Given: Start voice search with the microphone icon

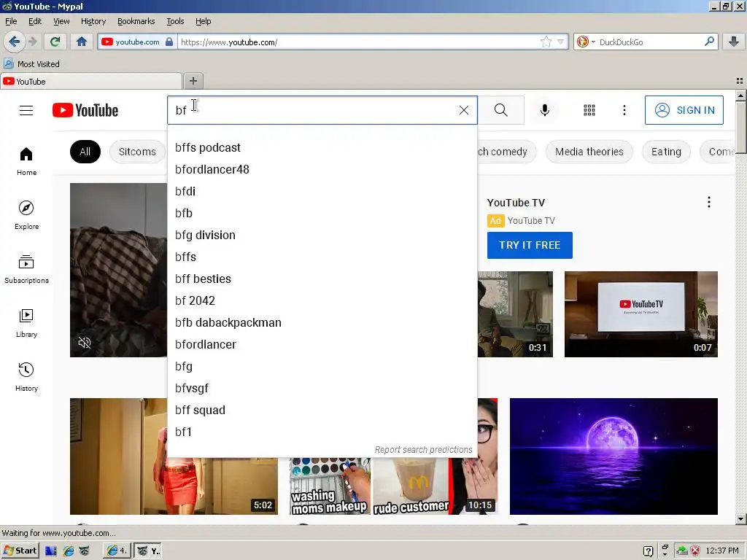Looking at the screenshot, I should tap(544, 111).
